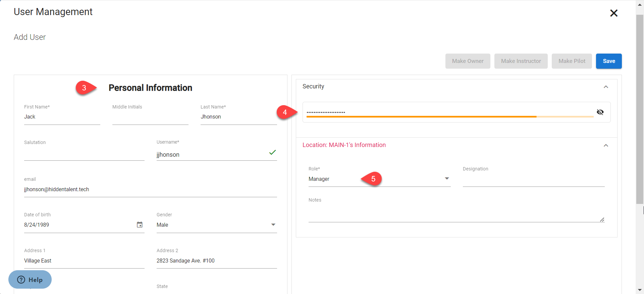The image size is (644, 294).
Task: Collapse the Security section
Action: point(606,87)
